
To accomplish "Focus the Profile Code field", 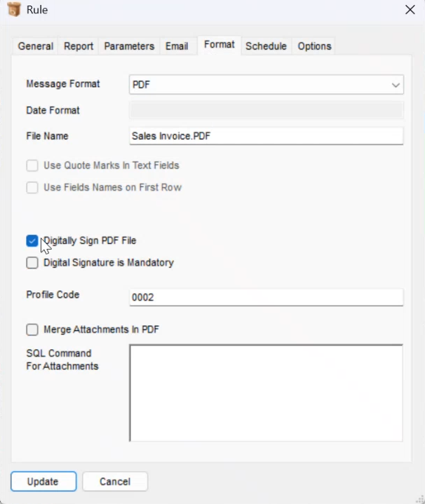I will 267,297.
